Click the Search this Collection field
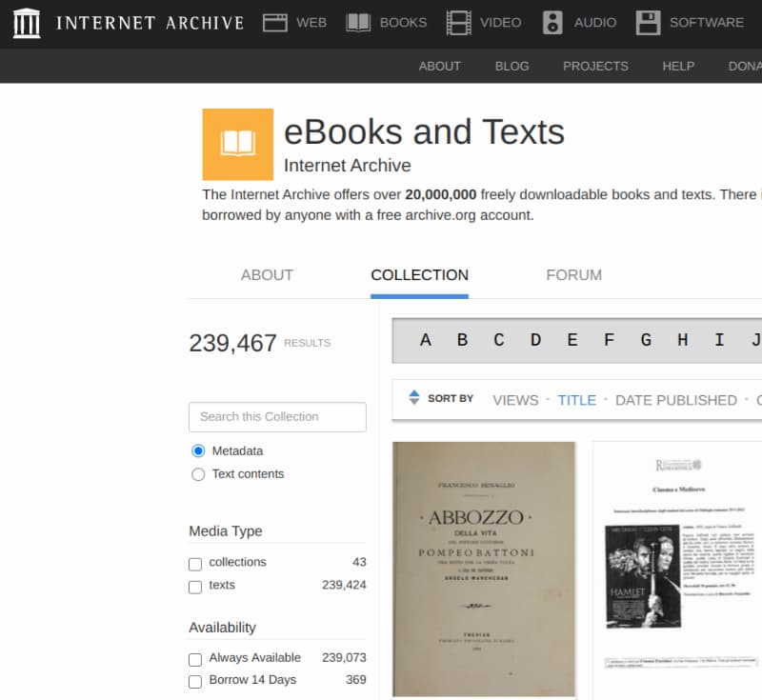 pyautogui.click(x=277, y=417)
